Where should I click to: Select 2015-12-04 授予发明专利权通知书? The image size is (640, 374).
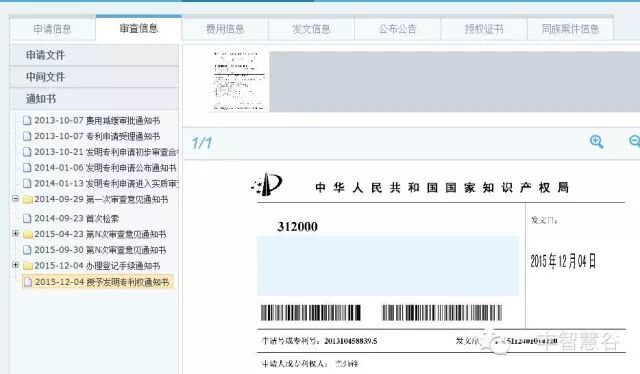point(102,282)
